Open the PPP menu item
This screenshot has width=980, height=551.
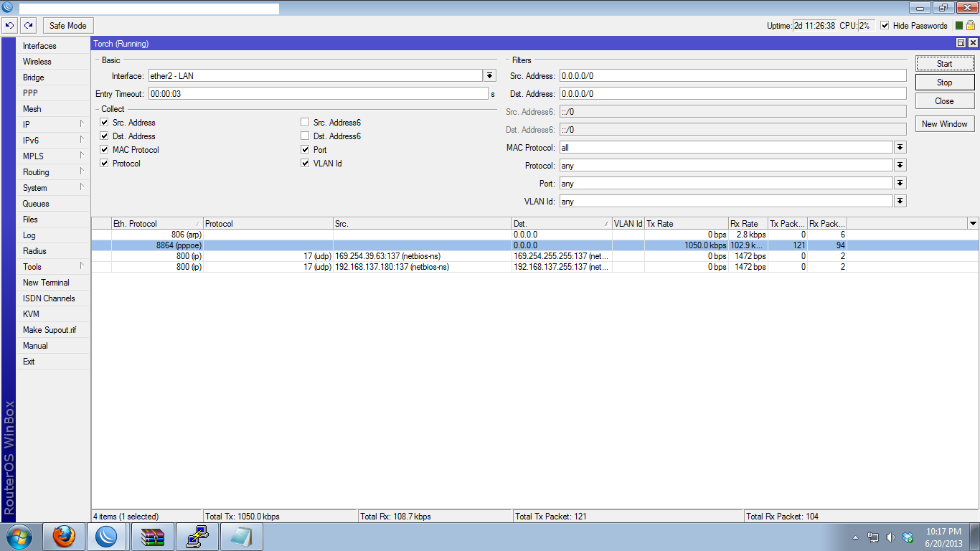click(x=54, y=93)
